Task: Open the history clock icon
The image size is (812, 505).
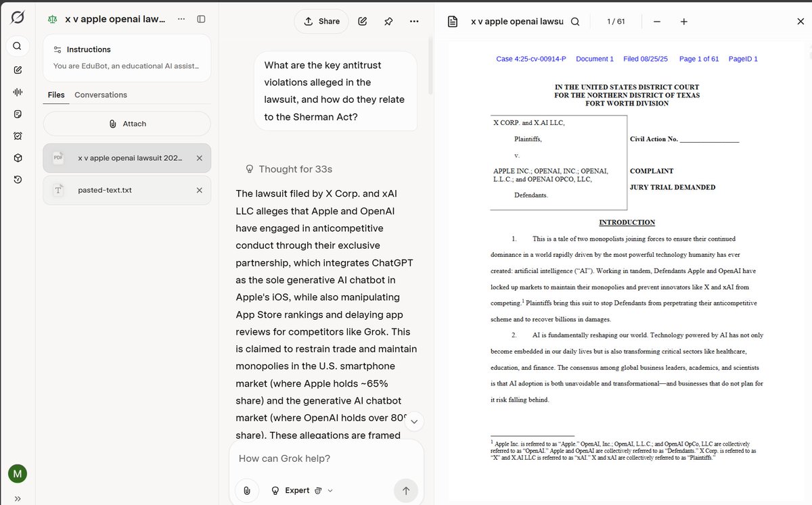Action: [x=18, y=179]
